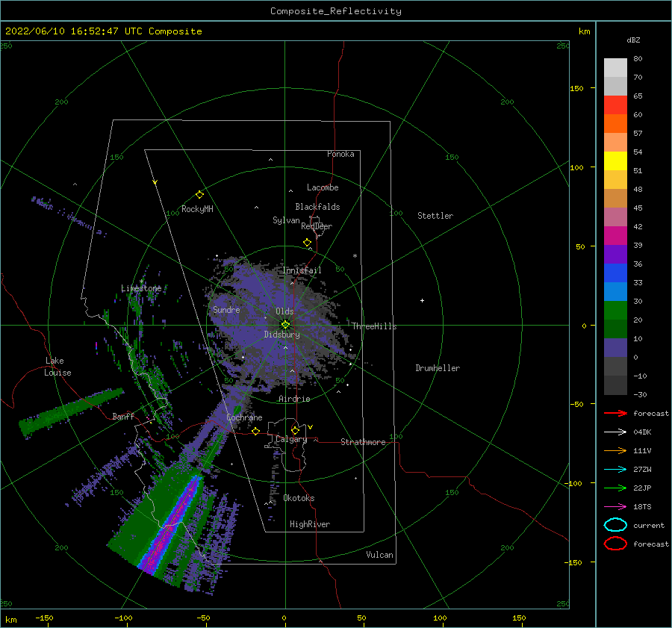
Task: Click the yellow diamond marker below RedDeer
Action: [308, 243]
